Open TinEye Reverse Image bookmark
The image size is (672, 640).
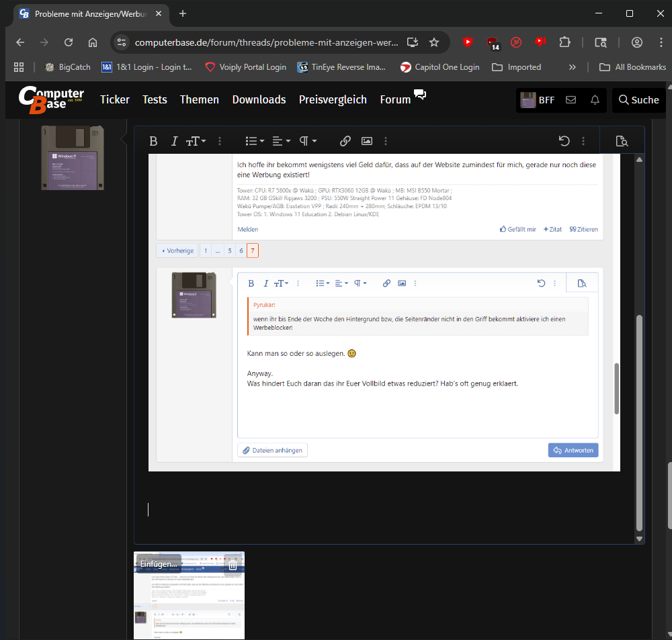[x=341, y=67]
